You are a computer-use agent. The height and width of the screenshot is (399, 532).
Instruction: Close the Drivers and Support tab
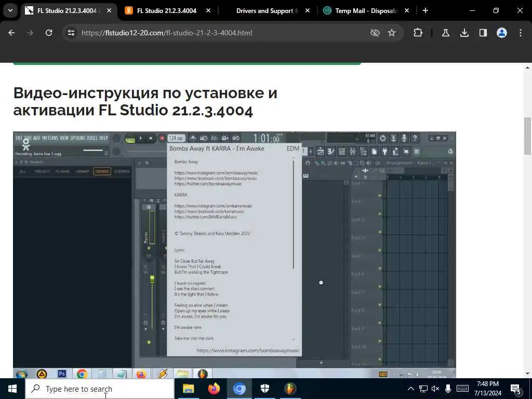point(308,11)
